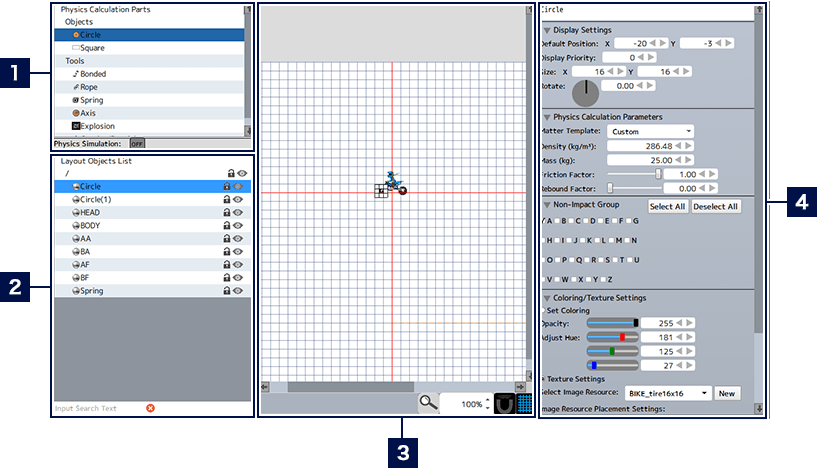Viewport: 817px width, 468px height.
Task: Click down arrow of properties panel scrollbar
Action: click(759, 409)
